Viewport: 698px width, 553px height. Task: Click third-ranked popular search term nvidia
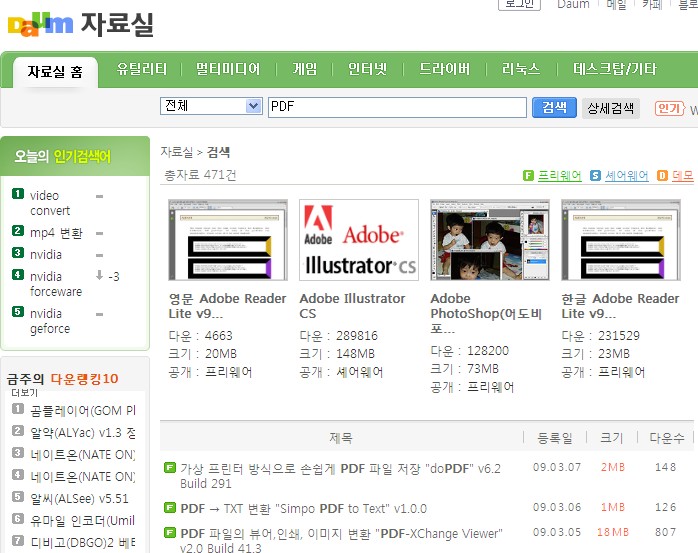coord(46,255)
